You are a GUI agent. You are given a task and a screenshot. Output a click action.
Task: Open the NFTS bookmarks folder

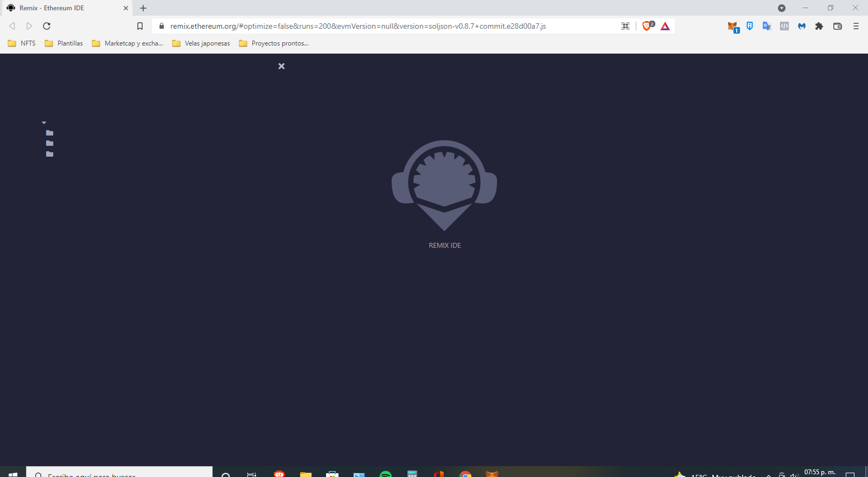tap(22, 43)
